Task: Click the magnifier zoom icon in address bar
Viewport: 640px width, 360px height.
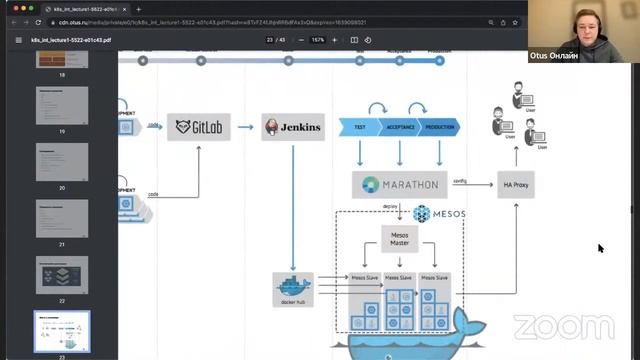Action: coord(491,22)
